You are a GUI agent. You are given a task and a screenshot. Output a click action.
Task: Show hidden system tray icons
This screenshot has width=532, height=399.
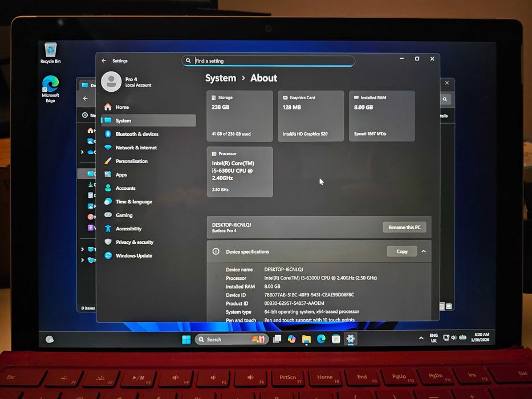click(421, 338)
